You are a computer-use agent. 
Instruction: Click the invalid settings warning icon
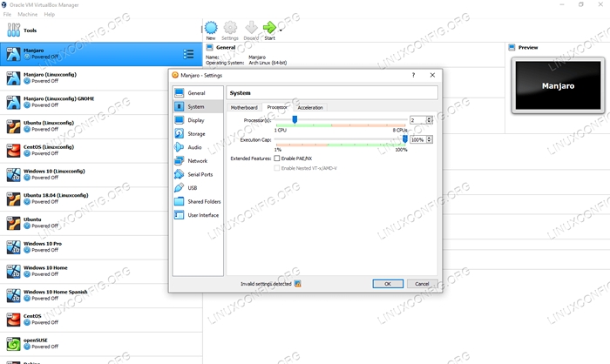298,284
